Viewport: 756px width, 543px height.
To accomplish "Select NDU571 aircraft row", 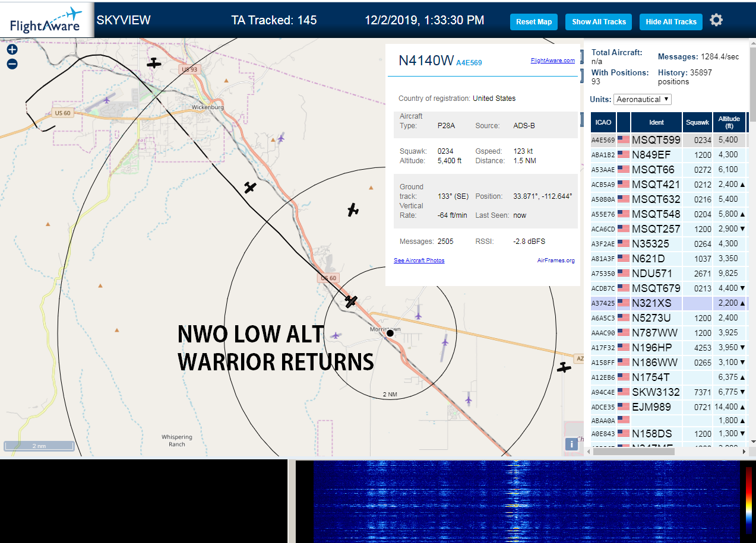I will click(669, 274).
